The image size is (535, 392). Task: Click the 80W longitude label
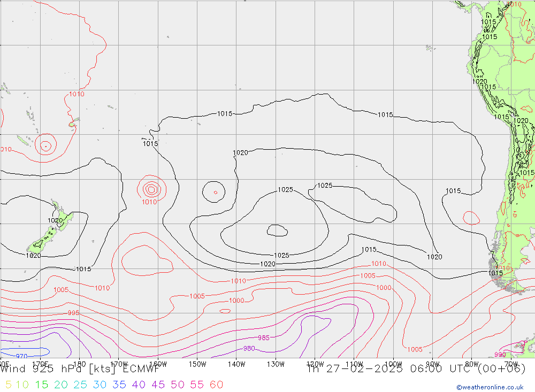472,364
